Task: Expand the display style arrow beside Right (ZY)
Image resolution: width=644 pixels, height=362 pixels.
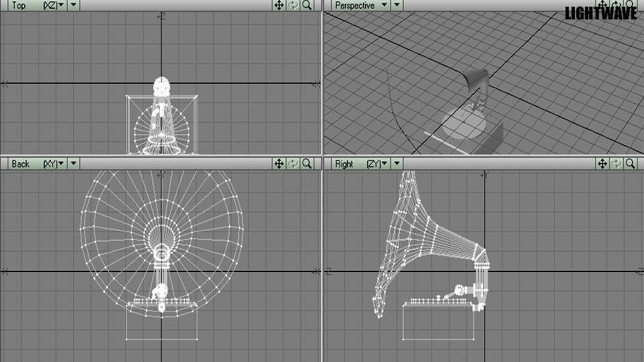Action: [397, 164]
